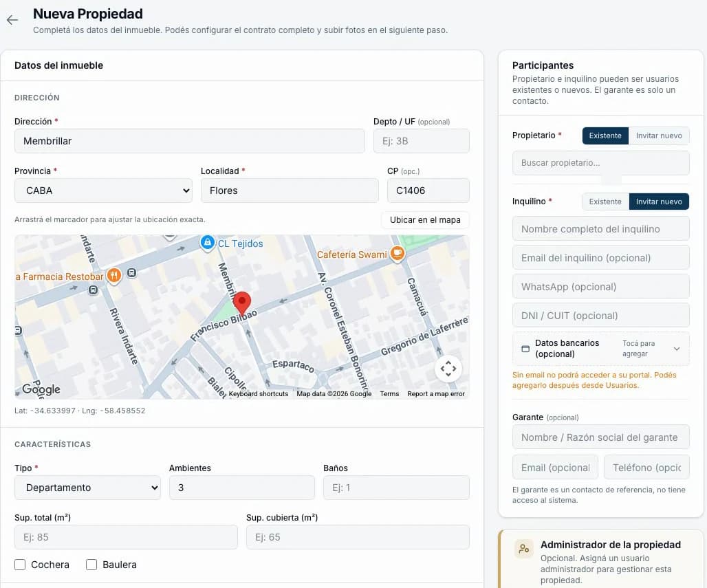Open the map Terms link
Image resolution: width=707 pixels, height=588 pixels.
[x=389, y=393]
